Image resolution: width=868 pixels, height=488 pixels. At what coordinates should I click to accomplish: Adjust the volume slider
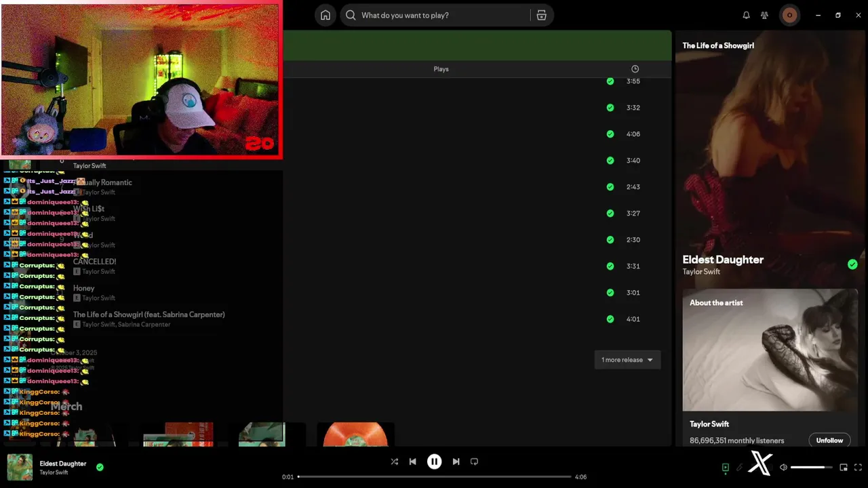pyautogui.click(x=812, y=468)
